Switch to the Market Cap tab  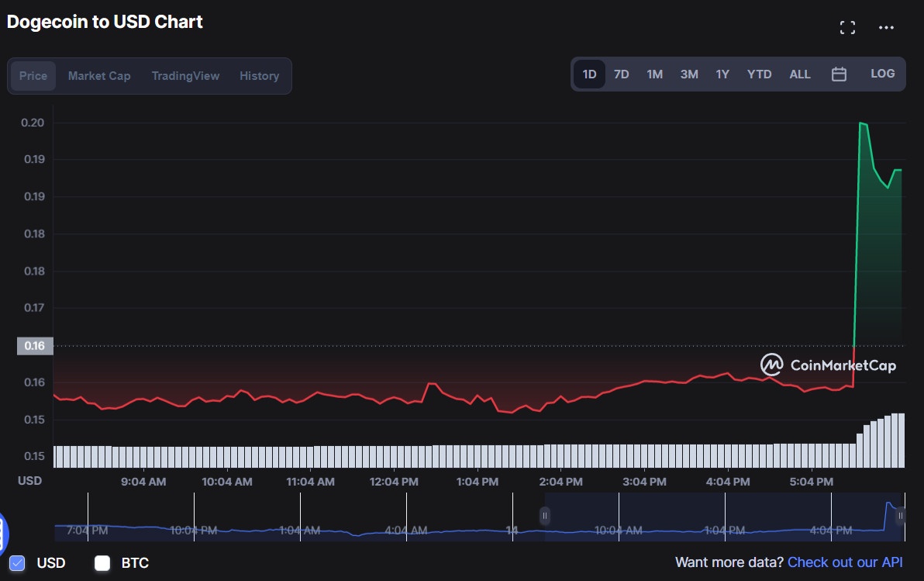[99, 75]
